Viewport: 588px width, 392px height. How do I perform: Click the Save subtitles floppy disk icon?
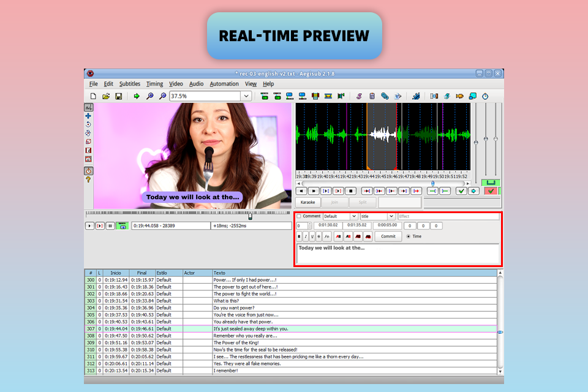[118, 96]
